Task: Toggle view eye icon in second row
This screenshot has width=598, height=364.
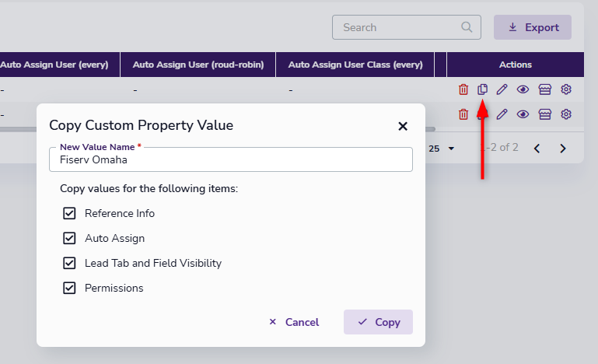Action: [523, 114]
